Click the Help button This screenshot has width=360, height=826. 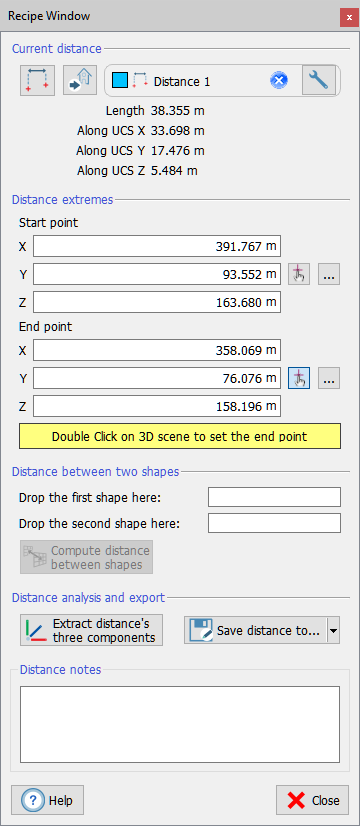pyautogui.click(x=47, y=801)
